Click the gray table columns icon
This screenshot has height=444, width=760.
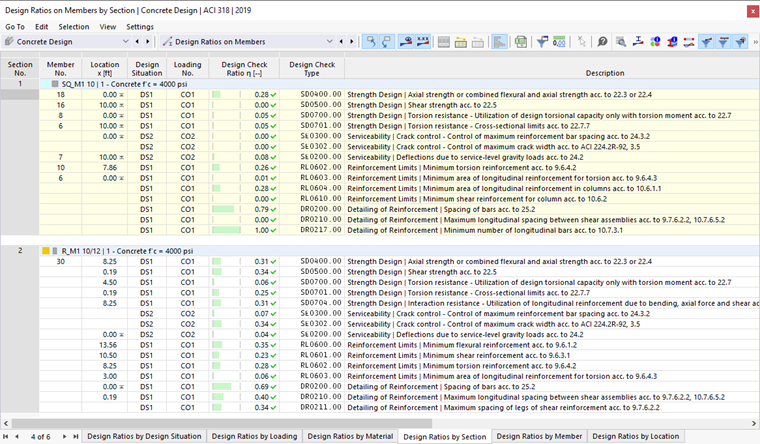point(443,42)
